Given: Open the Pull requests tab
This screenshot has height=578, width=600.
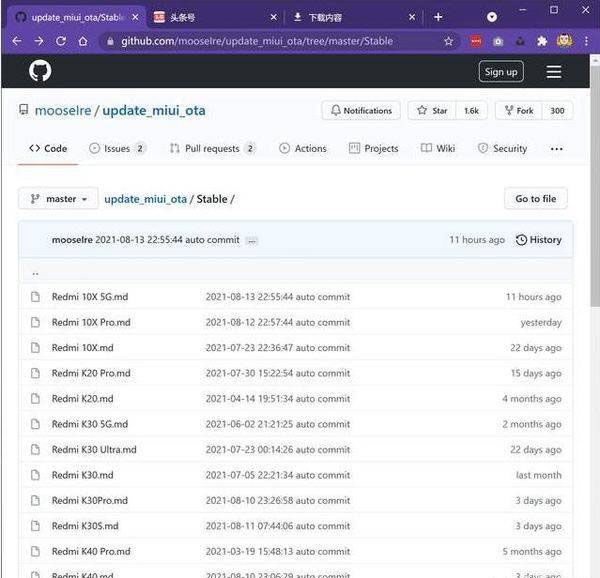Looking at the screenshot, I should pos(212,148).
